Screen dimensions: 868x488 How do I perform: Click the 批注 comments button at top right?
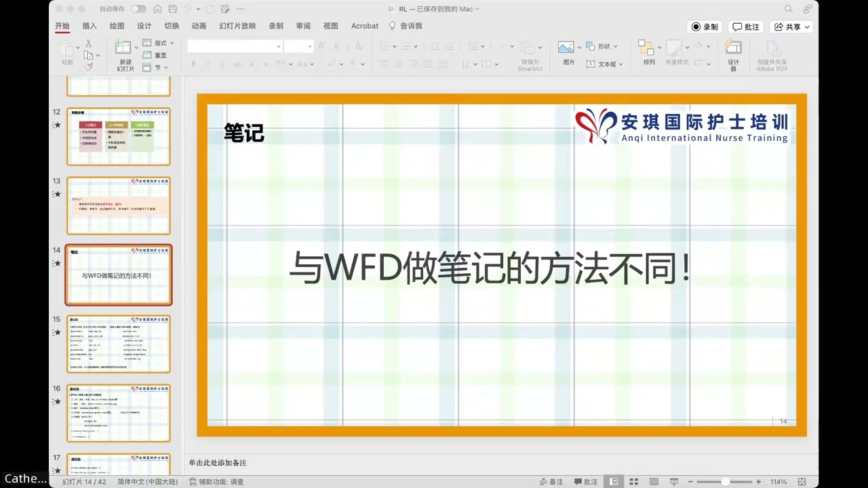pyautogui.click(x=746, y=27)
